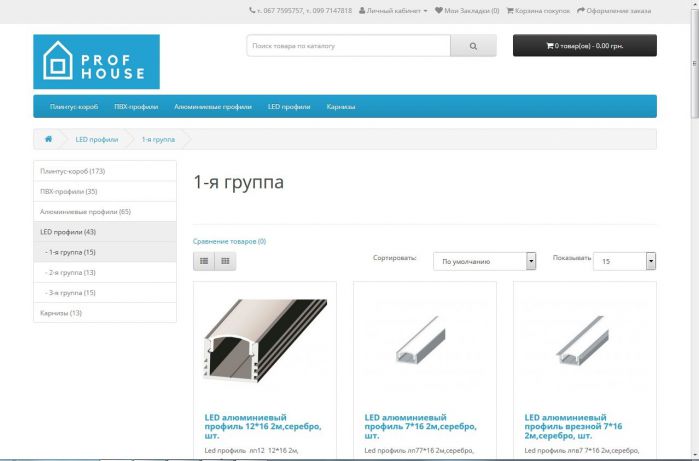Screen dimensions: 699x461
Task: Select Алюминиевые профили in the navigation bar
Action: pyautogui.click(x=212, y=106)
